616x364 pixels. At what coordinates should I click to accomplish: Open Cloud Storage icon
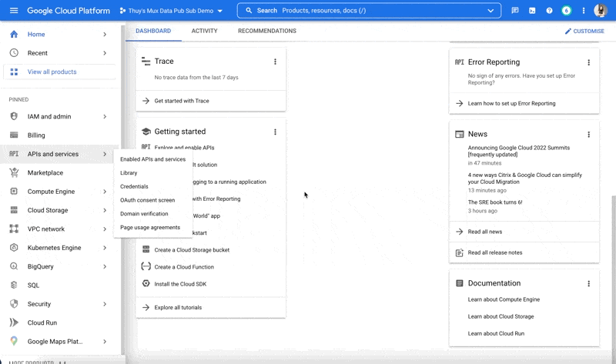tap(14, 210)
